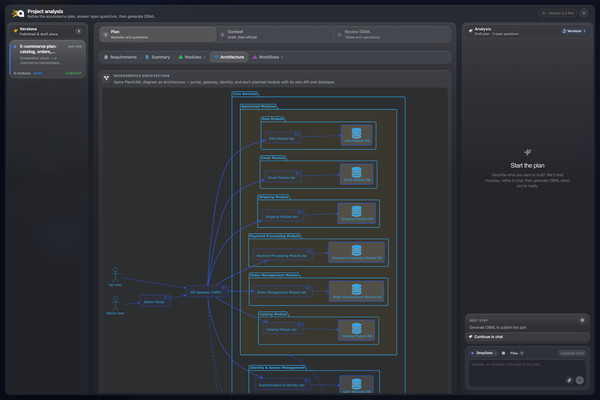Click the Versions panel count badge
The height and width of the screenshot is (400, 600).
point(78,31)
